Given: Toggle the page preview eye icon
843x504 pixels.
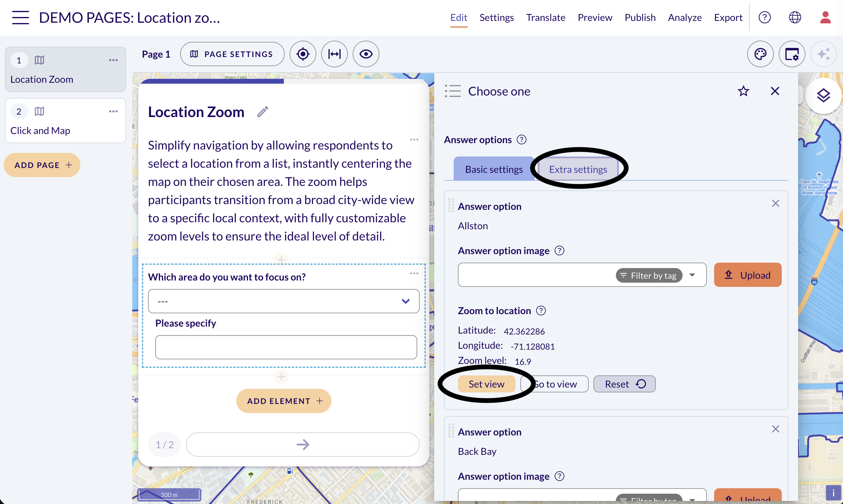Looking at the screenshot, I should (366, 54).
